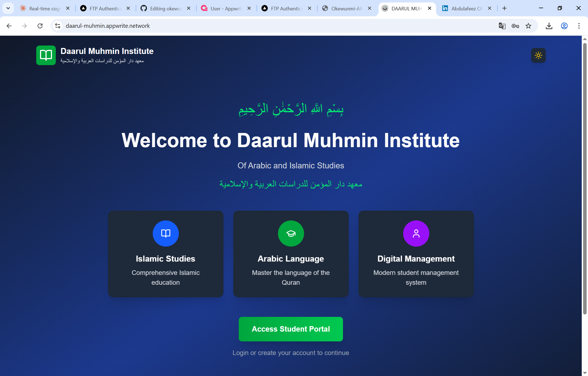Bookmark this page with the star icon
The image size is (588, 376).
click(528, 26)
